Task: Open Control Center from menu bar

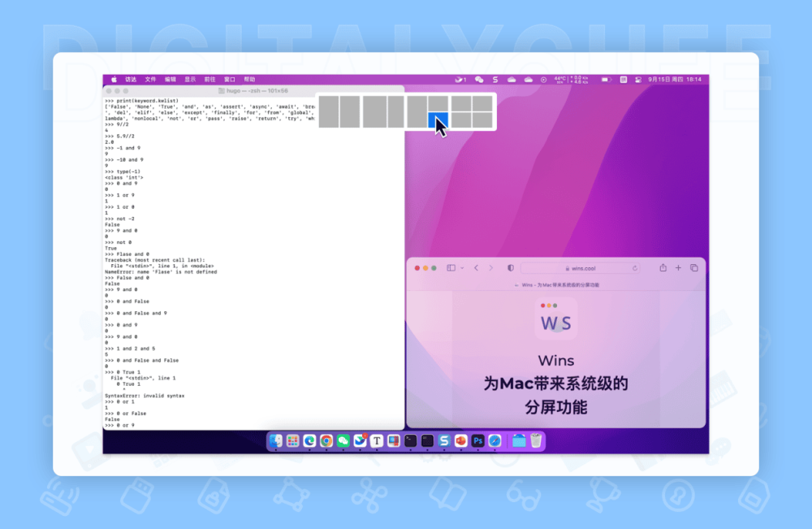Action: pyautogui.click(x=638, y=80)
